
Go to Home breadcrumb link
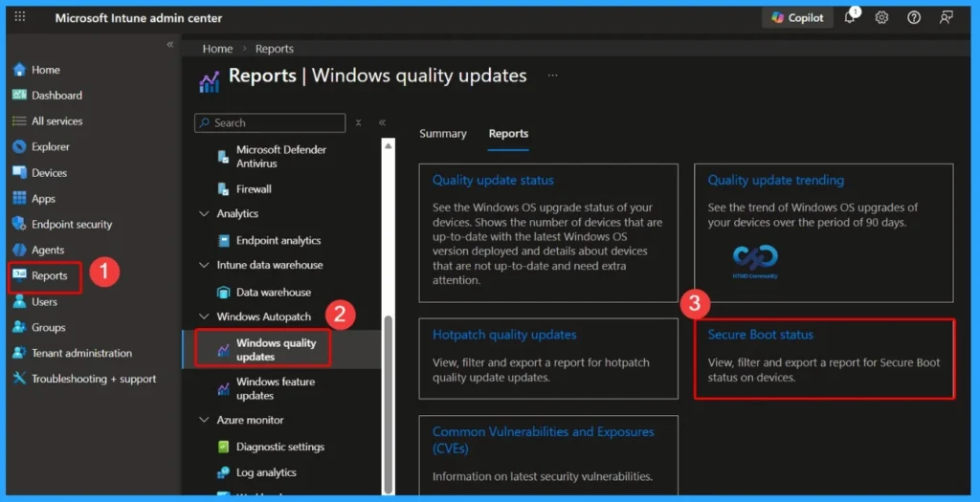point(217,49)
